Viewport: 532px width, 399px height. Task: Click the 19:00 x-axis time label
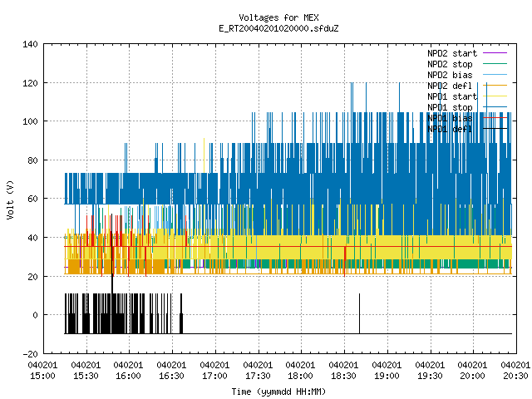(x=387, y=376)
